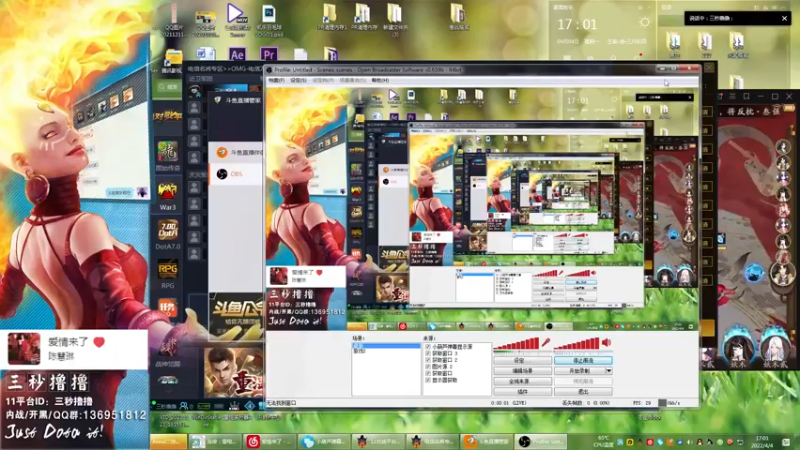
Task: Toggle the 小葫芦弹幕显示屏 source checkbox
Action: [x=428, y=346]
